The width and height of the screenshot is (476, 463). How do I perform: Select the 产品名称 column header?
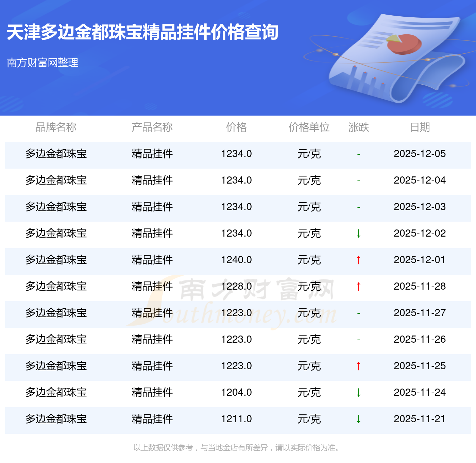point(152,127)
